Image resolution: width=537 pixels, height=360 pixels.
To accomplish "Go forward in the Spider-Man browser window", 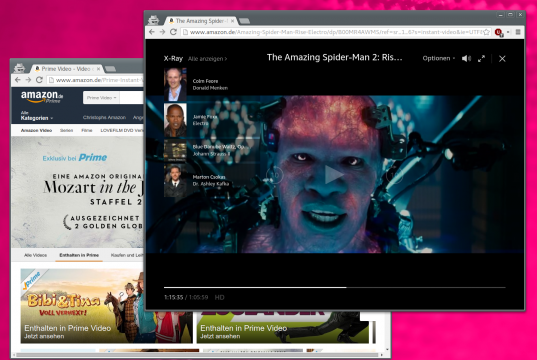I will (x=162, y=32).
